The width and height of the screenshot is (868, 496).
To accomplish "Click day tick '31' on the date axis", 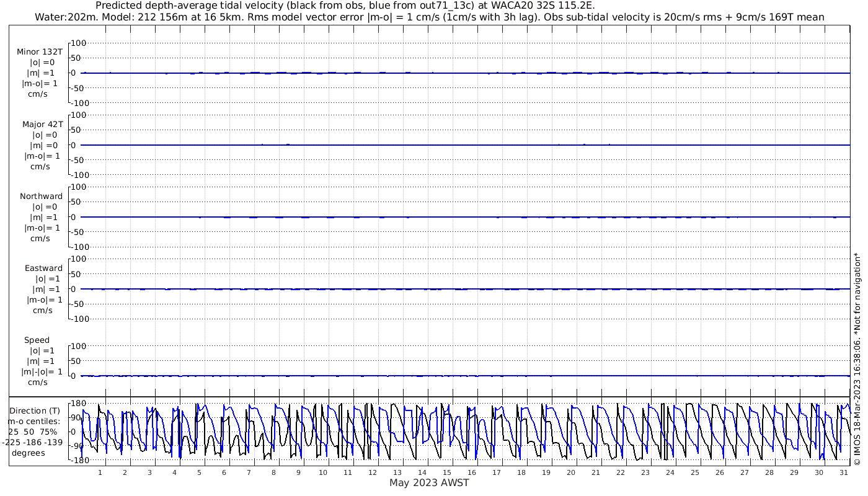I will 843,472.
